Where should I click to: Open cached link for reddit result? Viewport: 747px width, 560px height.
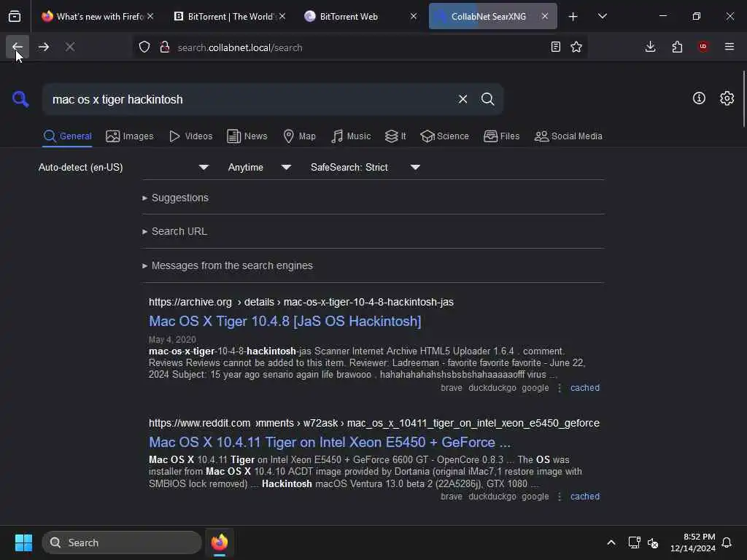pyautogui.click(x=585, y=496)
